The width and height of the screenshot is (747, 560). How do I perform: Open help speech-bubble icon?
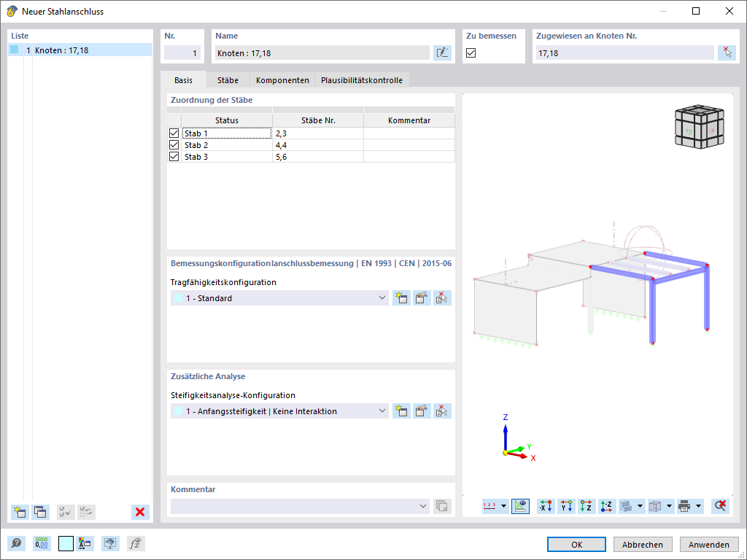16,543
